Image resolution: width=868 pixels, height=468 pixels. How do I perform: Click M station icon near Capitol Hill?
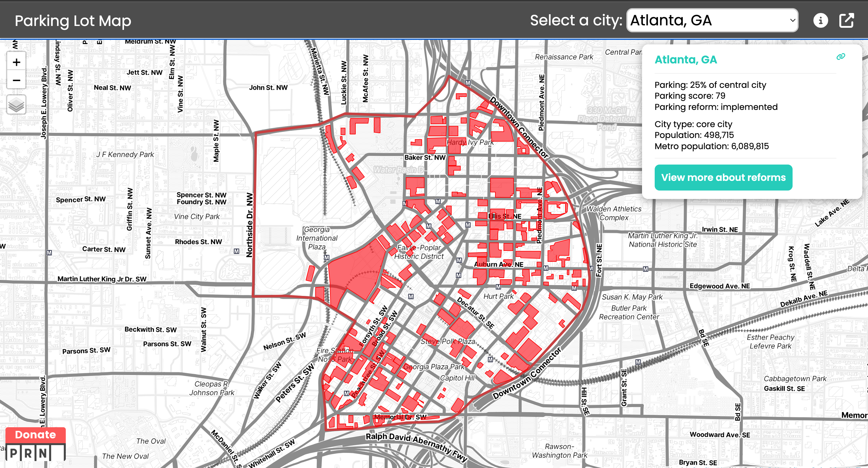tap(490, 359)
